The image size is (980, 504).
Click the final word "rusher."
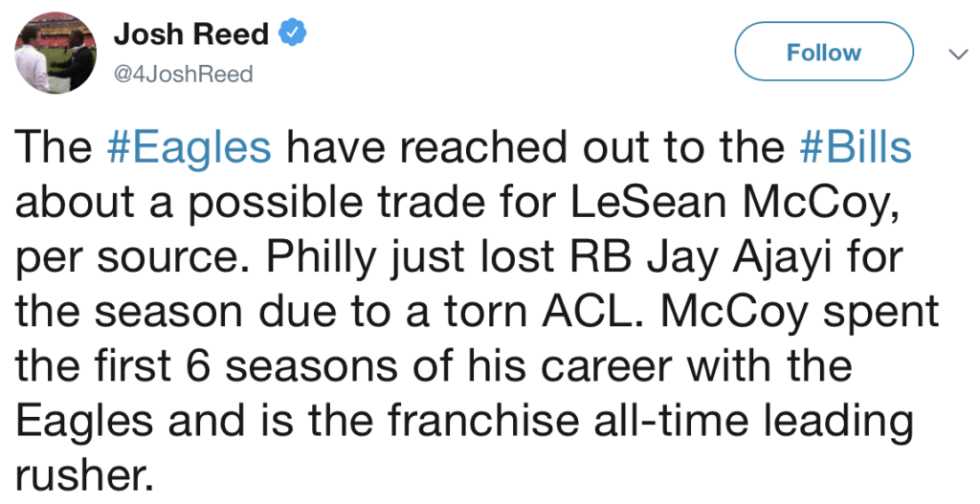85,472
